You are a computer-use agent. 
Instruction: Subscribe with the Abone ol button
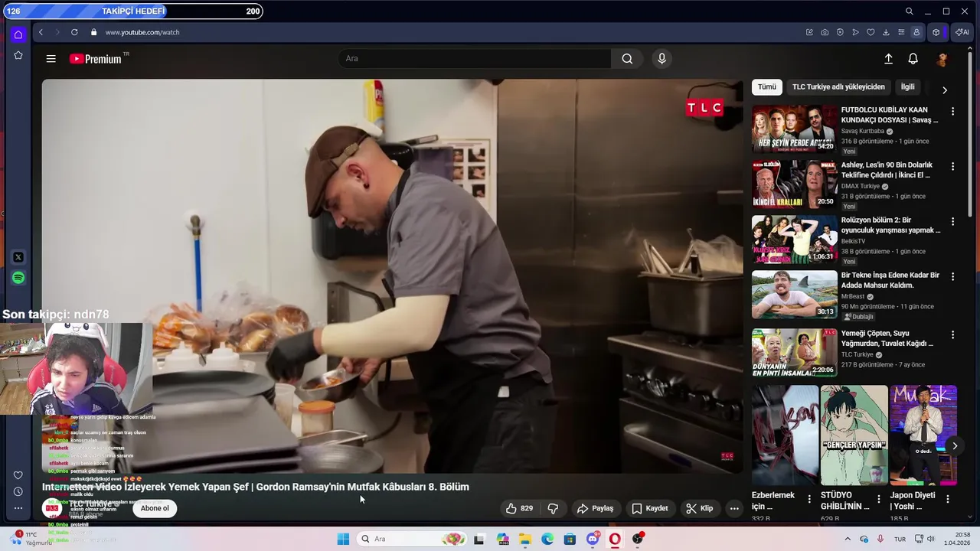(x=155, y=508)
